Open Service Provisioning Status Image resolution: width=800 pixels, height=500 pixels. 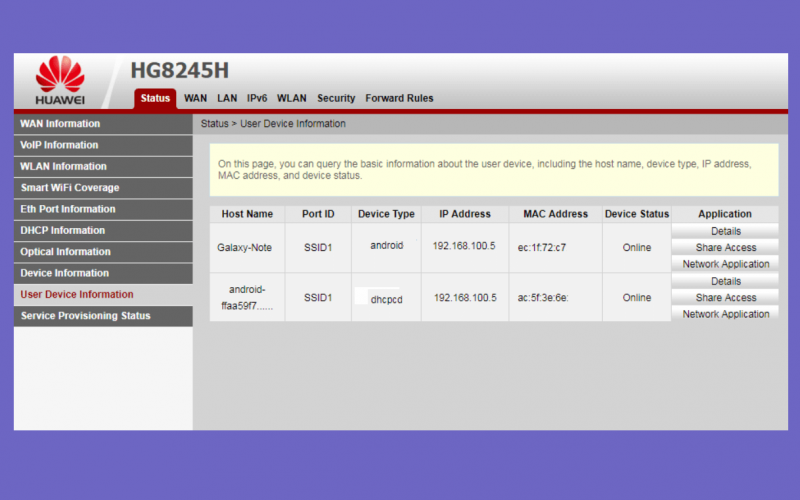(103, 316)
